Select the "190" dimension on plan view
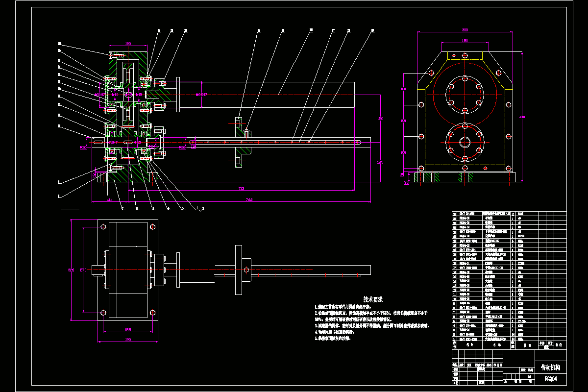This screenshot has height=392, width=588. coord(129,339)
